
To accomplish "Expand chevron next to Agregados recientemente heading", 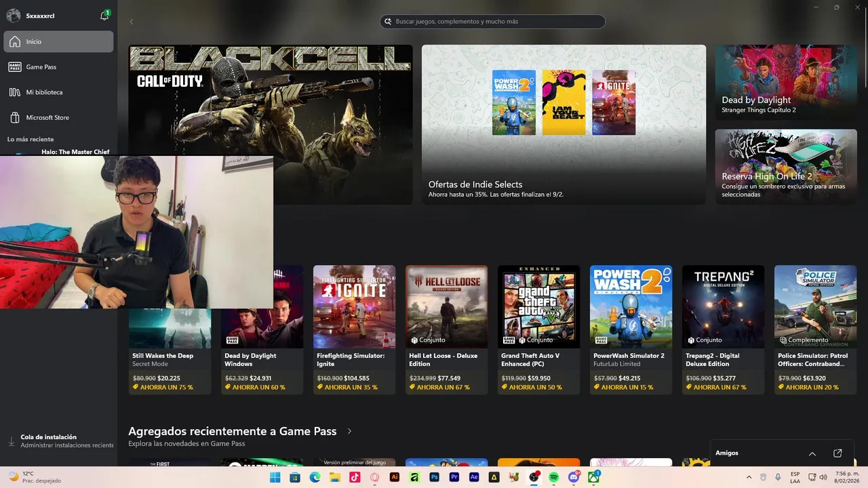I will [350, 431].
